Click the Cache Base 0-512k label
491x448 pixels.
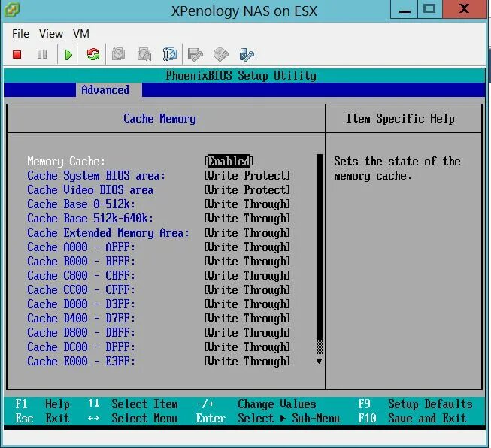(x=81, y=204)
